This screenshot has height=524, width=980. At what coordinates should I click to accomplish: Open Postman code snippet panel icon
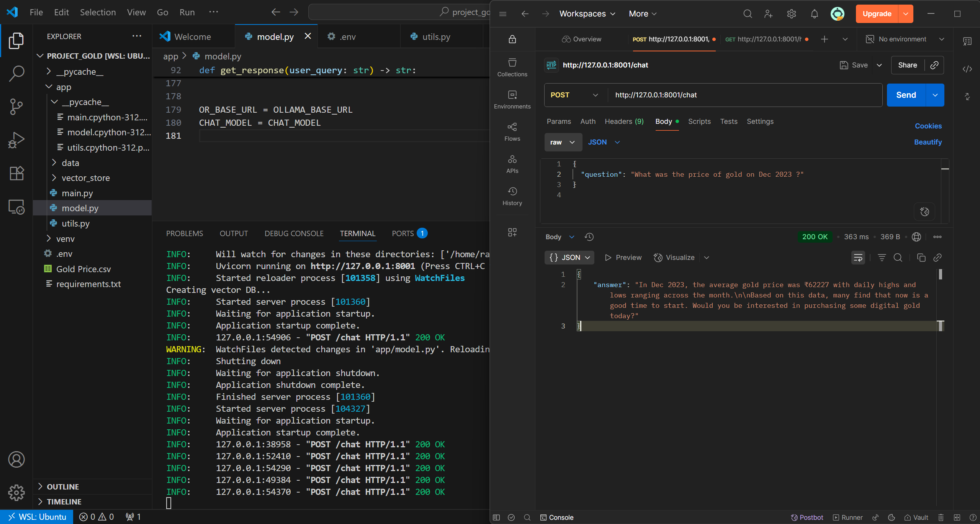coord(967,69)
